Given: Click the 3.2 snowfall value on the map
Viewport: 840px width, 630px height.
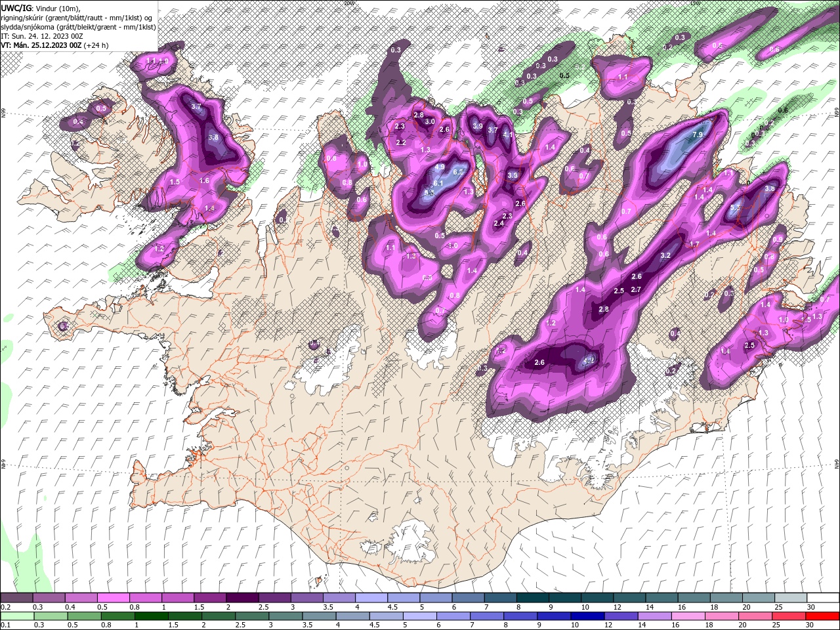Looking at the screenshot, I should 665,255.
